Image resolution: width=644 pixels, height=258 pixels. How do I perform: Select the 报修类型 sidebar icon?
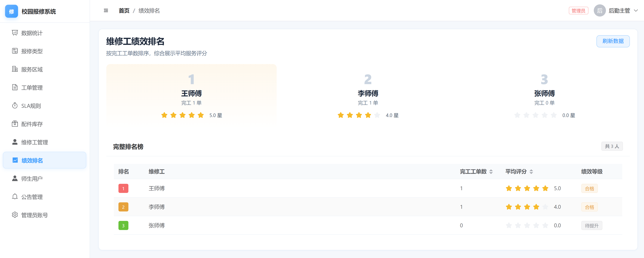tap(15, 51)
